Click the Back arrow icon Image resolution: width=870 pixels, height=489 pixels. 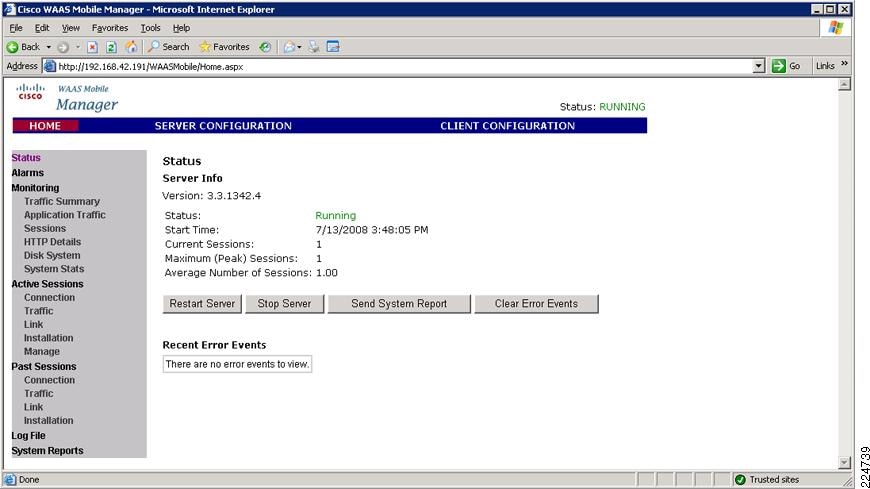(12, 47)
